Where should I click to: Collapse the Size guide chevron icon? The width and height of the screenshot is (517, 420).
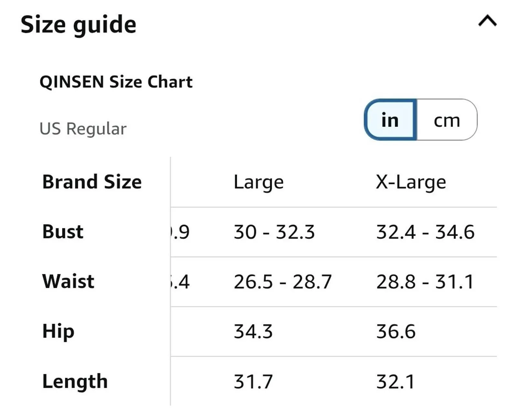(x=487, y=21)
